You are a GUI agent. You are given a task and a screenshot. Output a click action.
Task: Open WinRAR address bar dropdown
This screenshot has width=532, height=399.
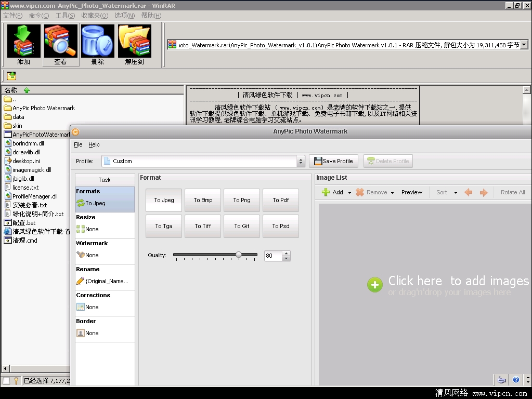[524, 45]
